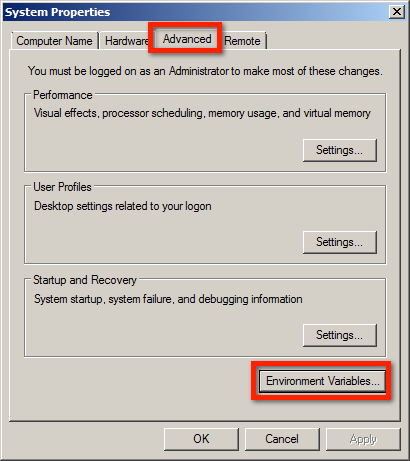
Task: Close the System Properties window
Action: (397, 12)
